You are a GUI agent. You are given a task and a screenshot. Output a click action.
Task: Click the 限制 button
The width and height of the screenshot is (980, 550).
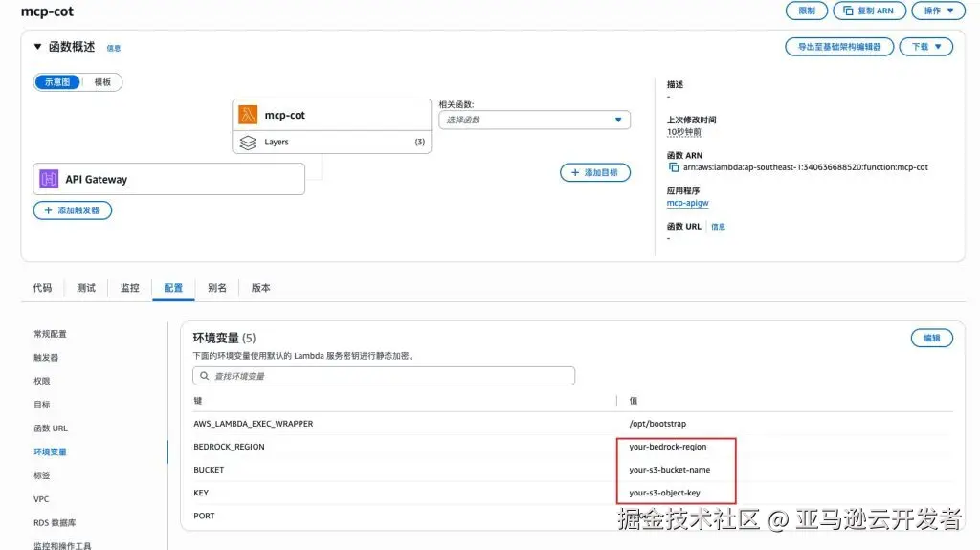click(x=806, y=11)
